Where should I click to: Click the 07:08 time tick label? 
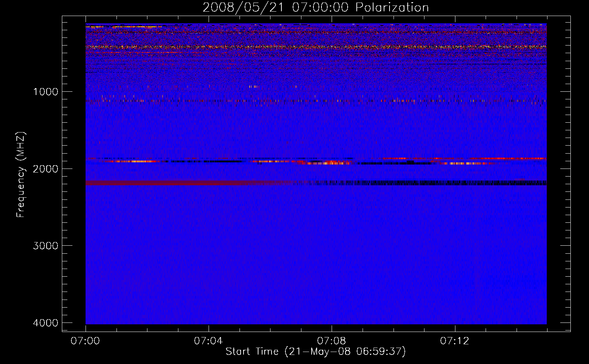click(331, 341)
